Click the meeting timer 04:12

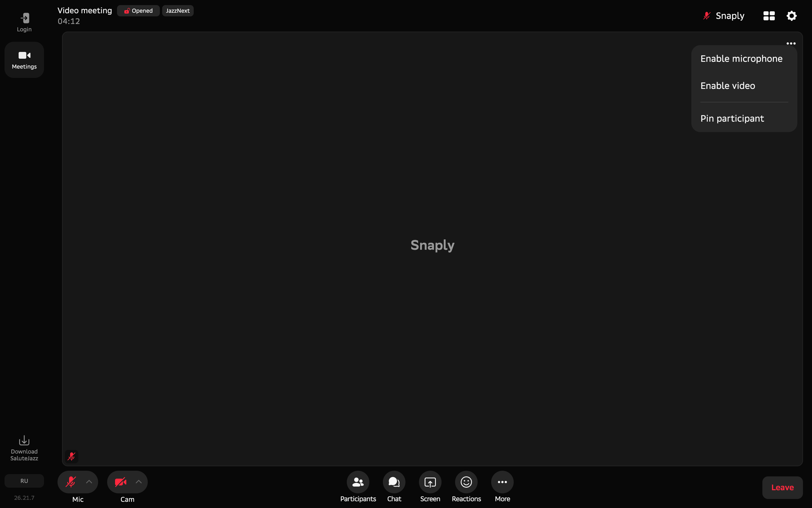click(69, 21)
